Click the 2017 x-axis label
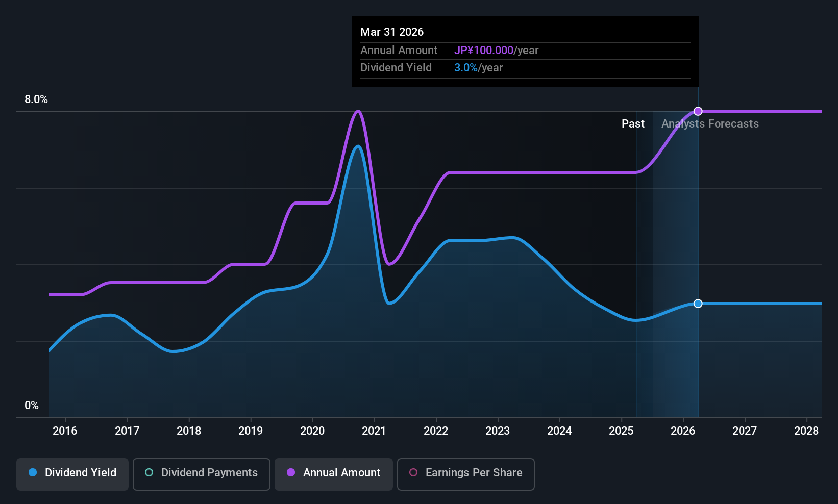The image size is (838, 504). (127, 431)
